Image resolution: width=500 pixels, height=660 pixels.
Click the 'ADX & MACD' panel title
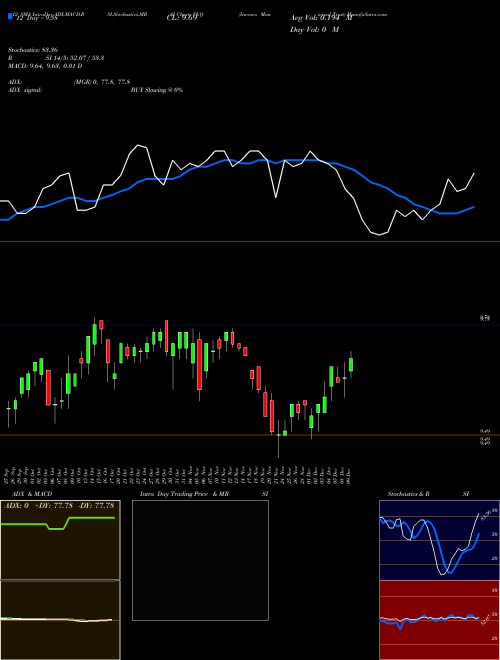[32, 494]
